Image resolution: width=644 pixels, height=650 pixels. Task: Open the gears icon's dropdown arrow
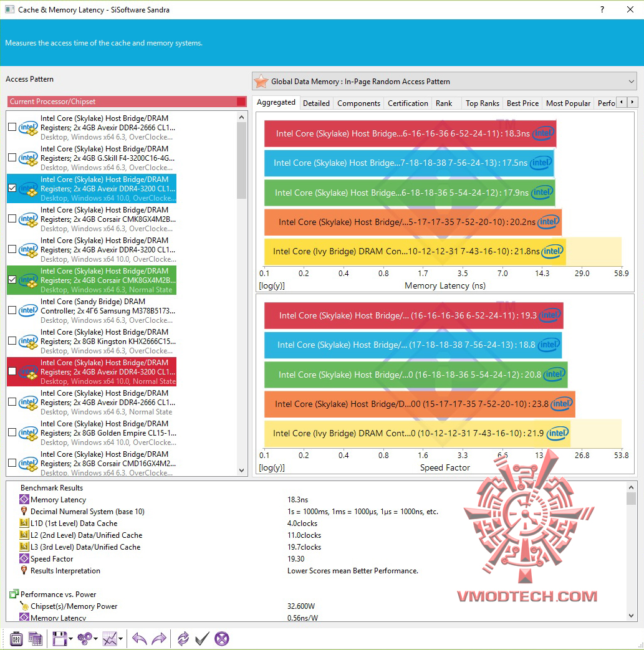pos(96,639)
